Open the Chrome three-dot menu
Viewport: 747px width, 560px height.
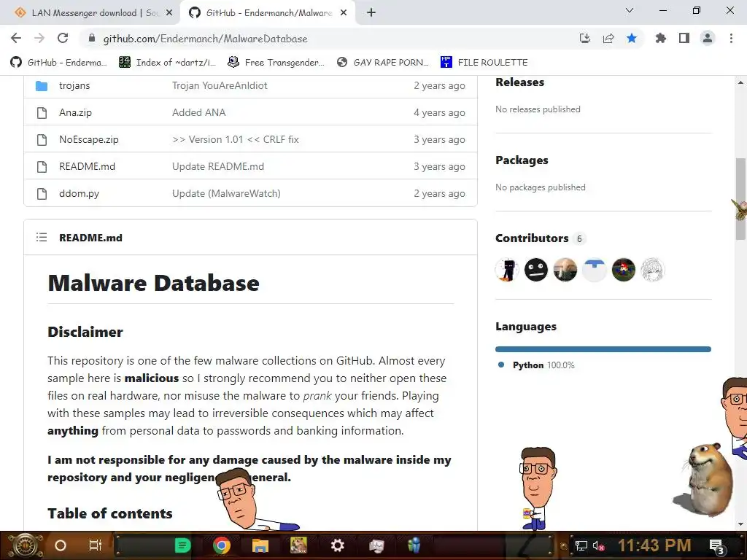[x=731, y=38]
